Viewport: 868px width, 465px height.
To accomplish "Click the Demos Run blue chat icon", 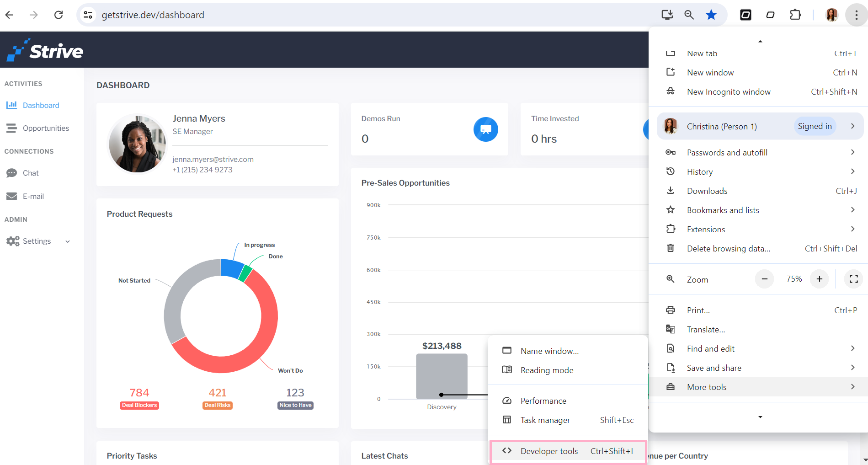I will point(485,129).
